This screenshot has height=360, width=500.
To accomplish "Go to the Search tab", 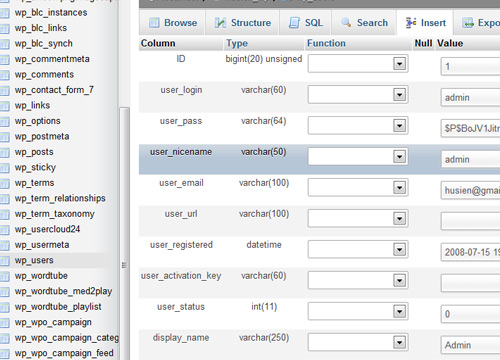I will pos(364,23).
